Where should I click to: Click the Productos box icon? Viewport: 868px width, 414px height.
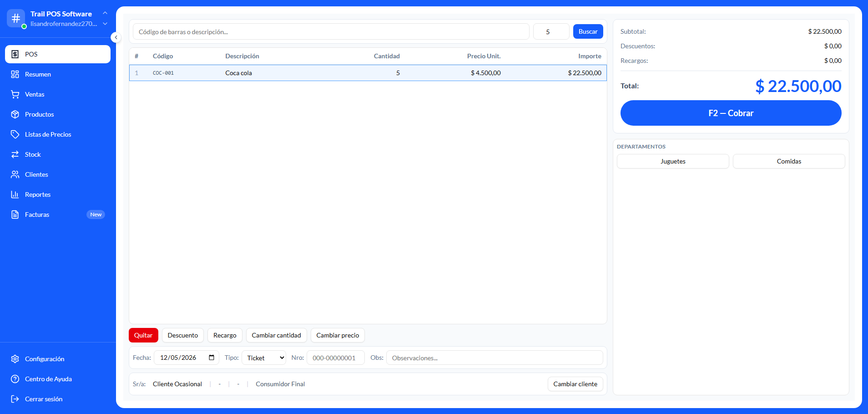[x=15, y=114]
